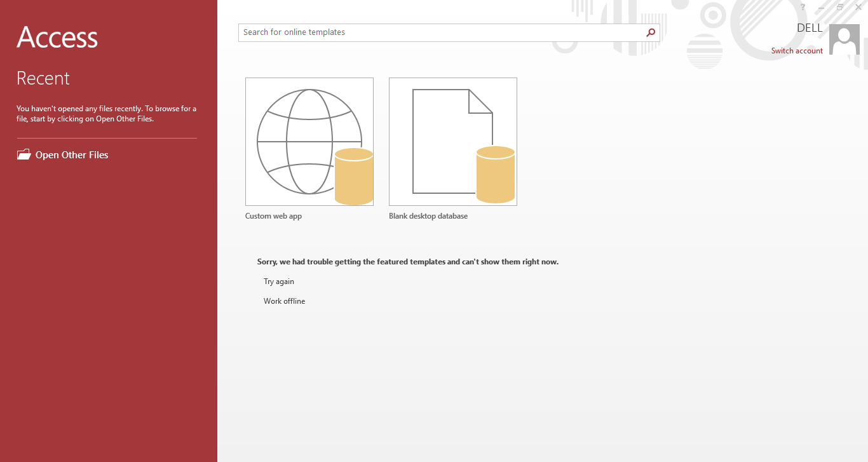Image resolution: width=868 pixels, height=462 pixels.
Task: Click the folder icon beside Open Other Files
Action: pos(24,154)
